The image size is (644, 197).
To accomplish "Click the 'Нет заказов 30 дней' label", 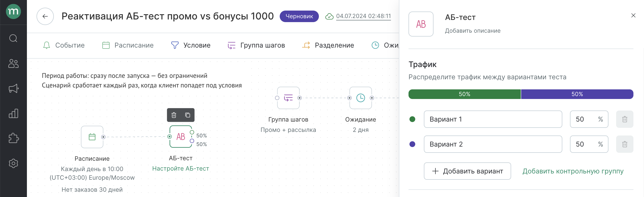I will [92, 190].
